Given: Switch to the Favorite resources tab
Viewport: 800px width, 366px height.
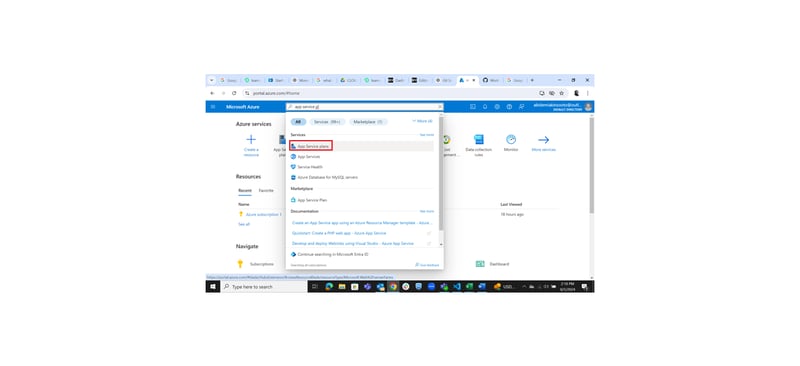Looking at the screenshot, I should 266,190.
